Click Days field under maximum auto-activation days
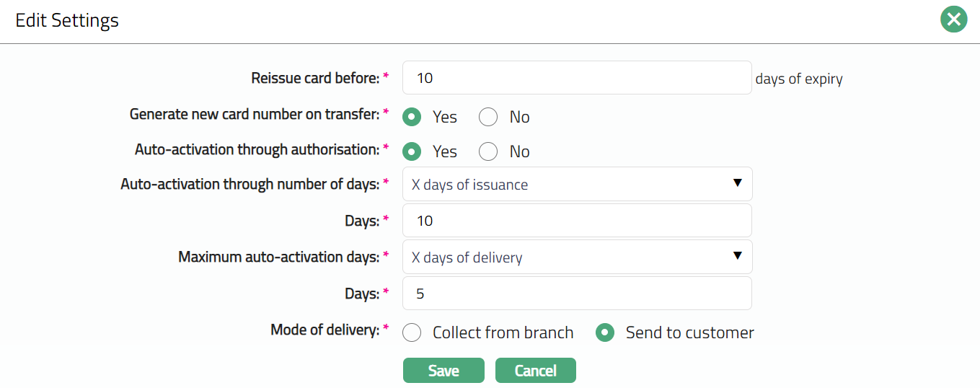The width and height of the screenshot is (980, 388). 577,294
